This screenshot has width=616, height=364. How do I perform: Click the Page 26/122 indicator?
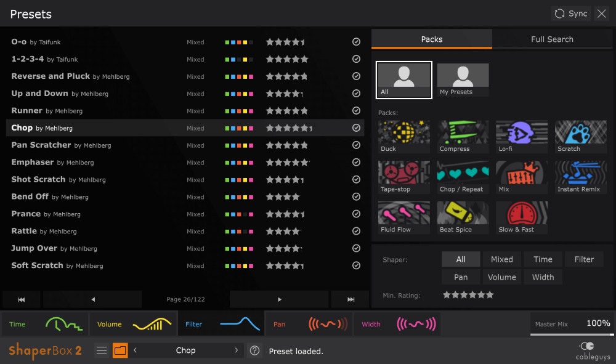(185, 299)
